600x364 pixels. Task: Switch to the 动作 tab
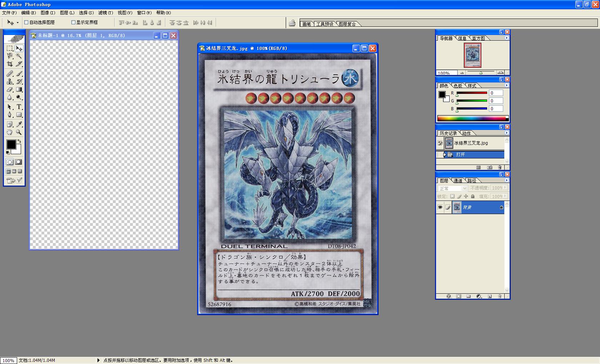[x=466, y=133]
